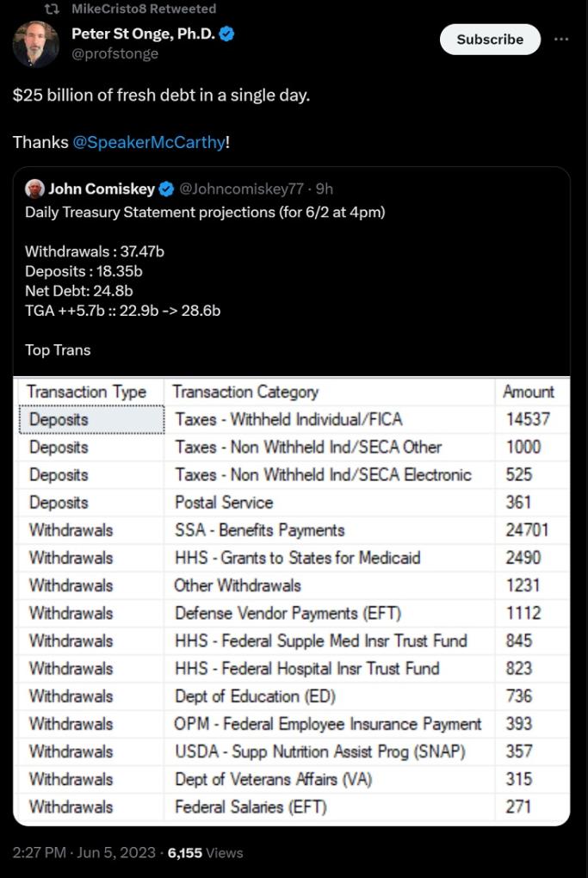Click the Transaction Type column header

coord(87,392)
